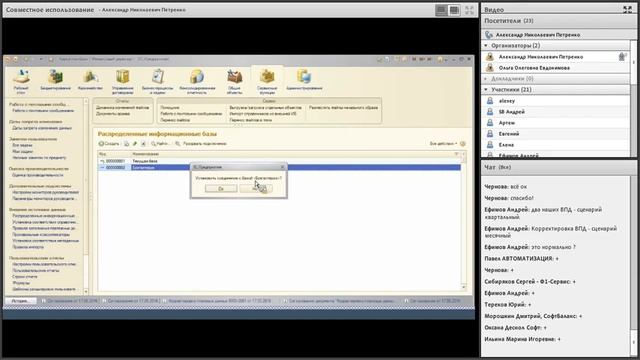
Task: Click the first layout view icon in share bar
Action: tap(441, 10)
